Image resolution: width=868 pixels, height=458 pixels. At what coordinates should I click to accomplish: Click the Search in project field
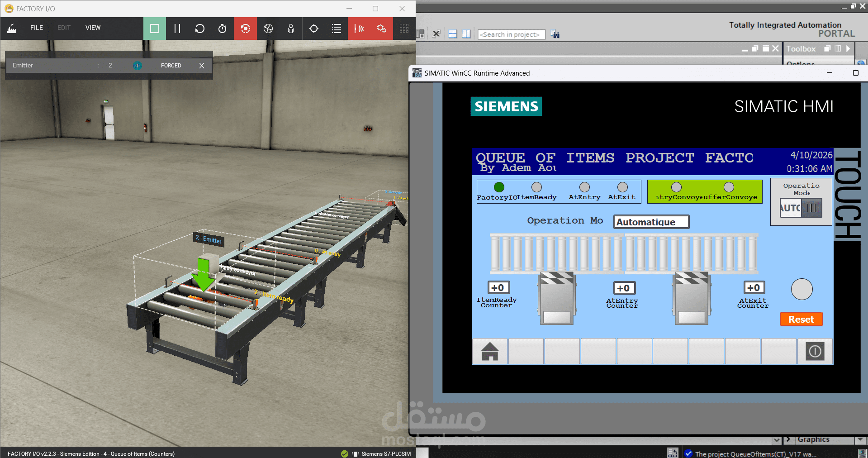[511, 34]
